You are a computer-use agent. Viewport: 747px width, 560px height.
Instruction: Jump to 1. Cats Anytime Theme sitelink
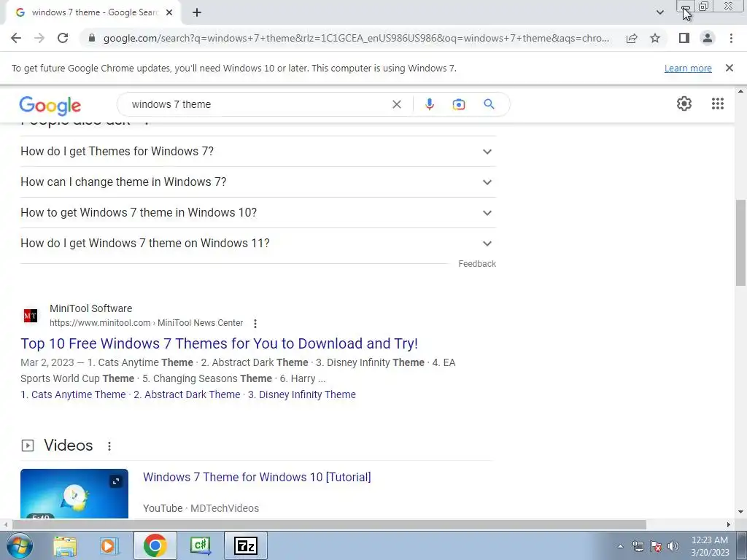(73, 394)
